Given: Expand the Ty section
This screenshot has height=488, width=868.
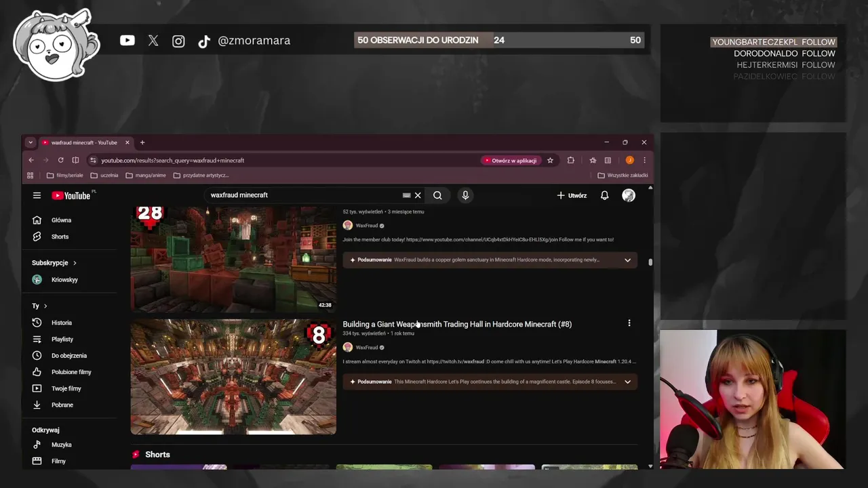Looking at the screenshot, I should coord(39,306).
